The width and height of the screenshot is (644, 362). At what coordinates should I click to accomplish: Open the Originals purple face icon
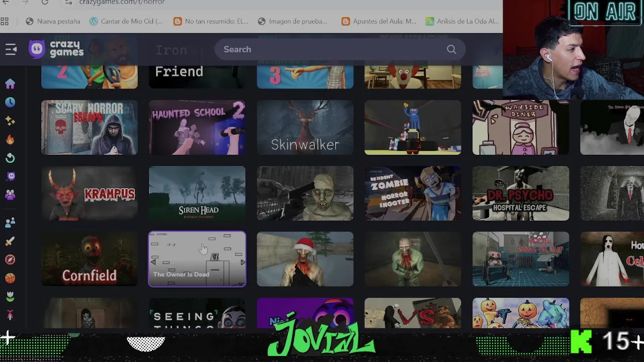click(10, 176)
